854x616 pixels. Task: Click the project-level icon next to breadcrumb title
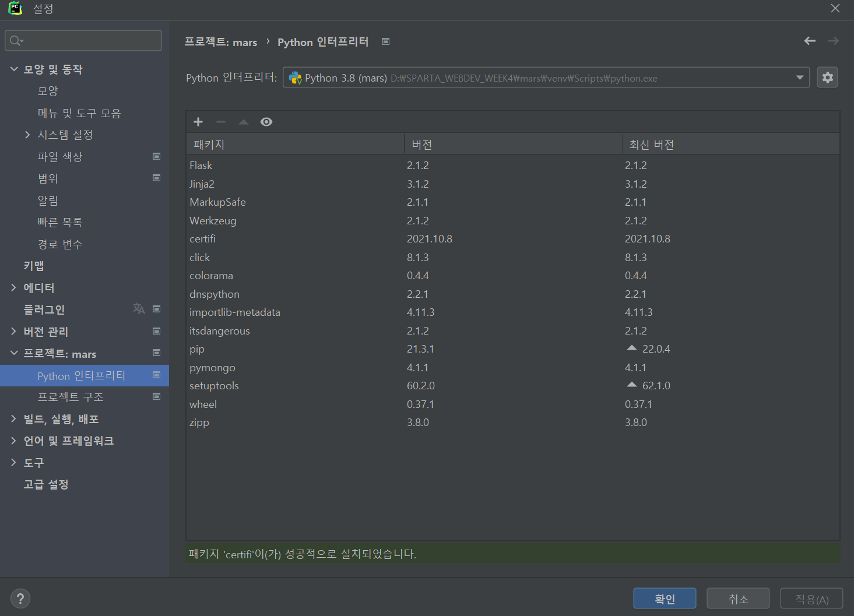pyautogui.click(x=385, y=41)
